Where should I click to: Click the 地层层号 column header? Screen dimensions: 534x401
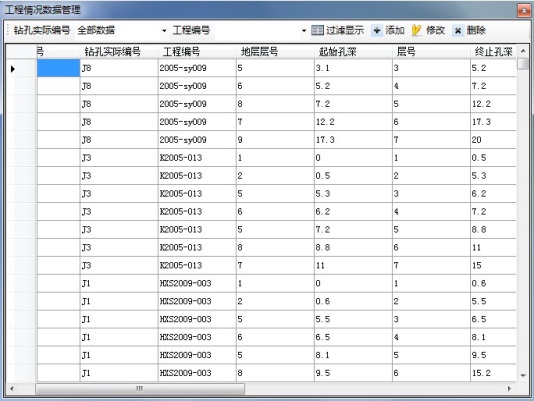pyautogui.click(x=275, y=51)
